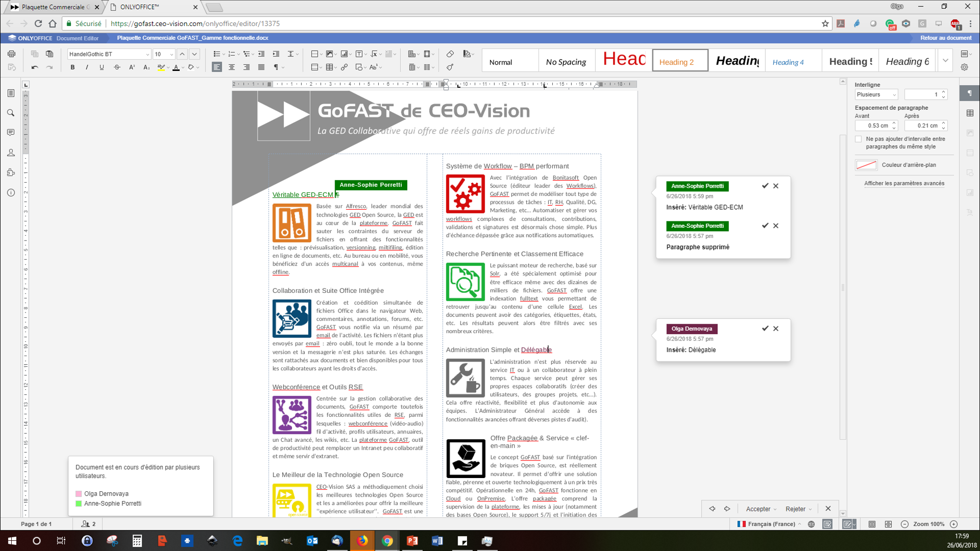Open the Comments panel in left sidebar

click(x=11, y=133)
